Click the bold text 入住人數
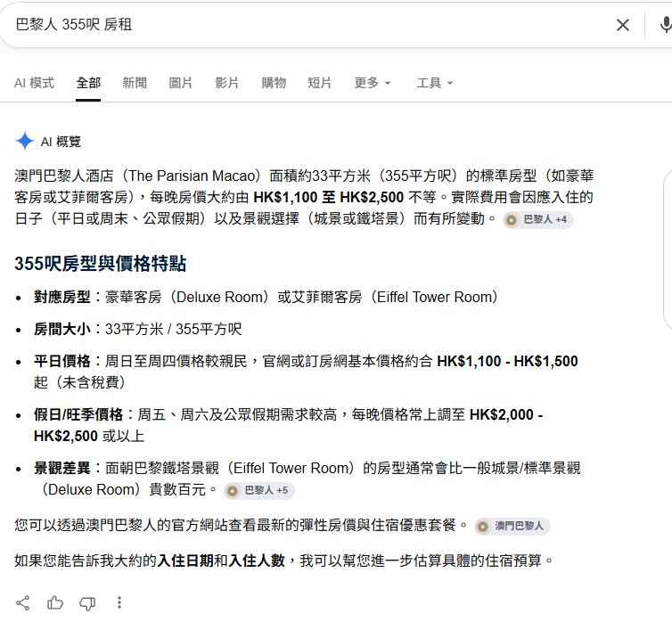 pyautogui.click(x=257, y=561)
